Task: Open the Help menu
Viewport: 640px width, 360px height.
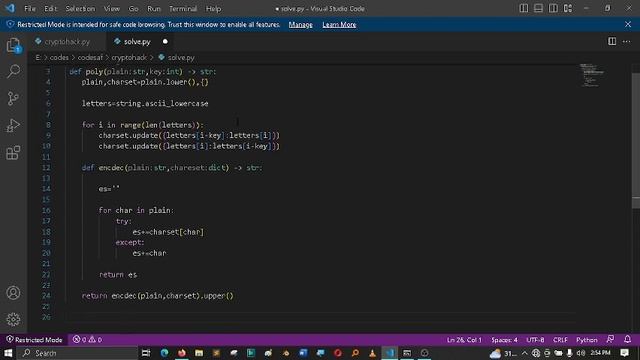Action: [213, 9]
